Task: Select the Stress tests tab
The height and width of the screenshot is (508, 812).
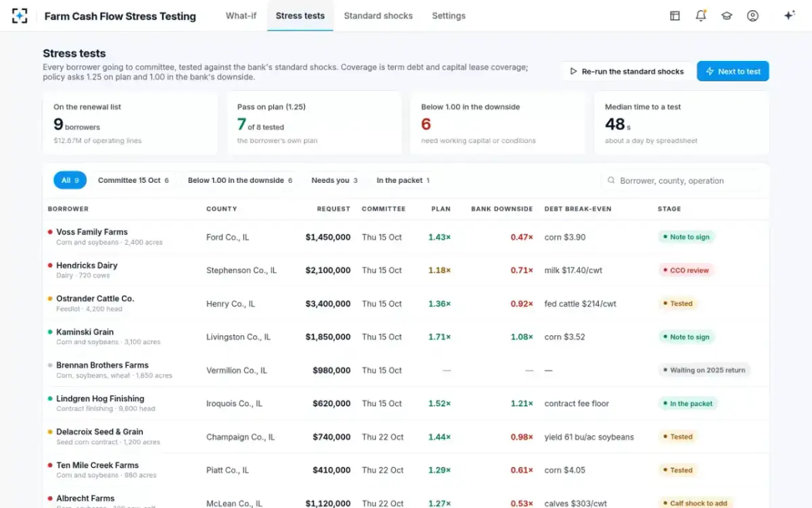Action: click(x=300, y=16)
